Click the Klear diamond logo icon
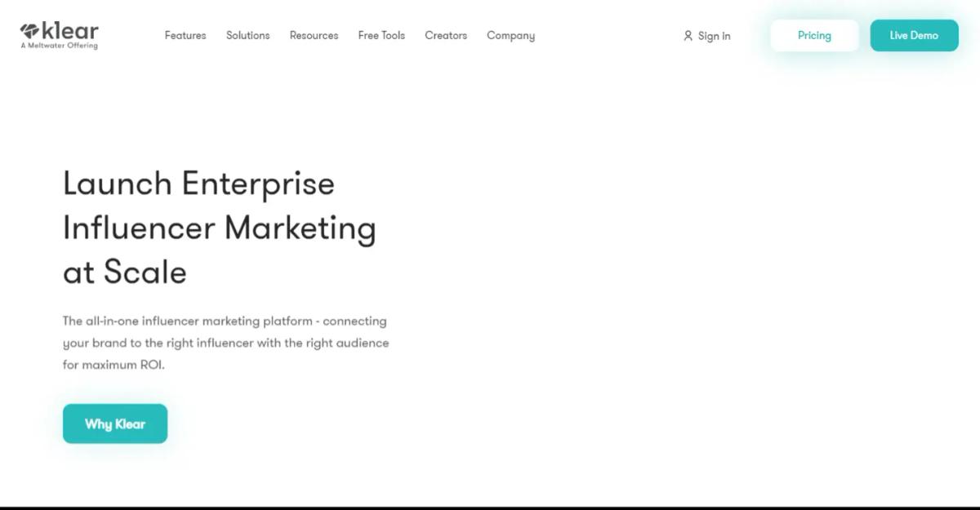 click(x=29, y=31)
